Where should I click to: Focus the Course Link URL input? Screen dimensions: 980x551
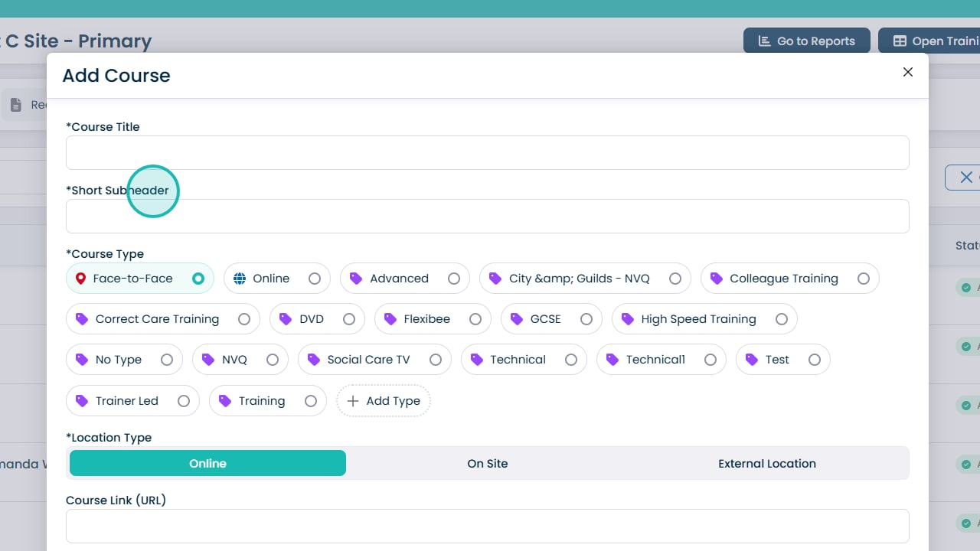coord(487,527)
